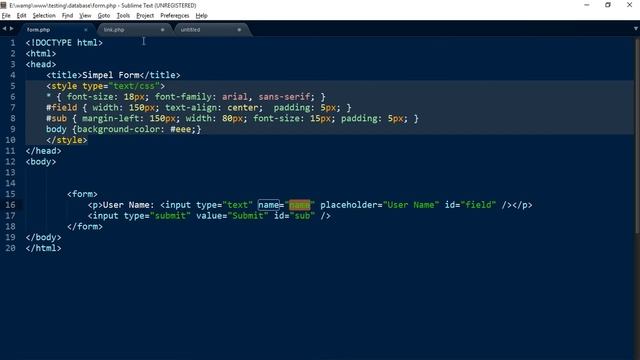The width and height of the screenshot is (640, 360).
Task: Restore down the Sublime Text window
Action: coord(608,5)
